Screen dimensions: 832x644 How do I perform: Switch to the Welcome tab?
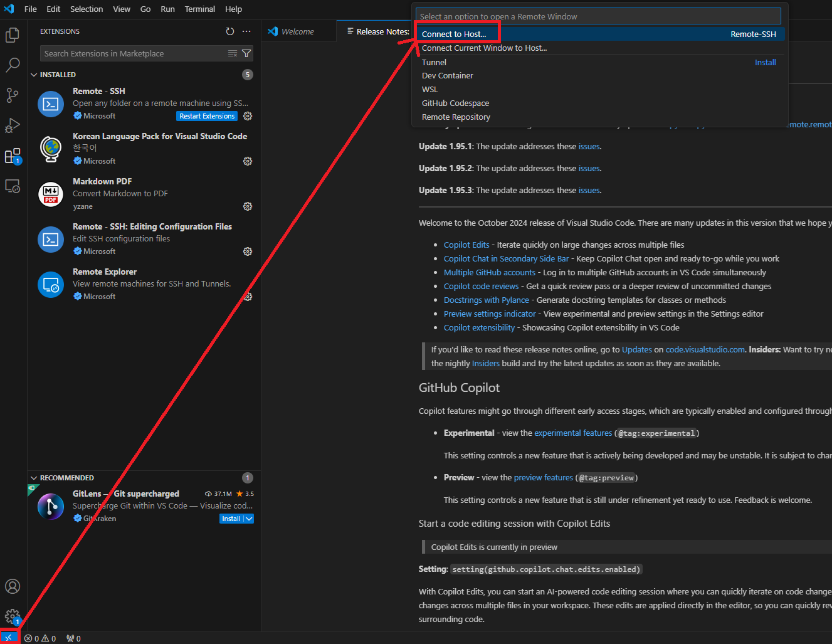(x=298, y=31)
